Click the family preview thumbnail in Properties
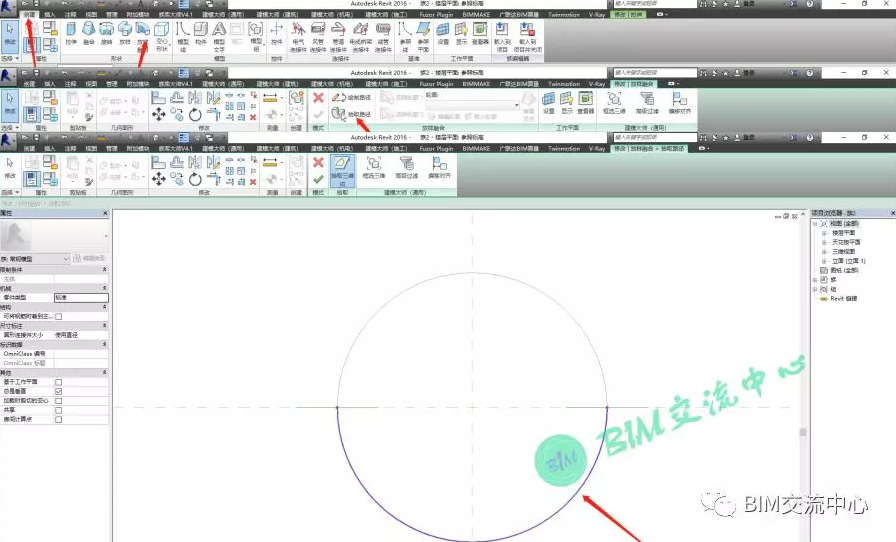The height and width of the screenshot is (542, 896). (16, 236)
